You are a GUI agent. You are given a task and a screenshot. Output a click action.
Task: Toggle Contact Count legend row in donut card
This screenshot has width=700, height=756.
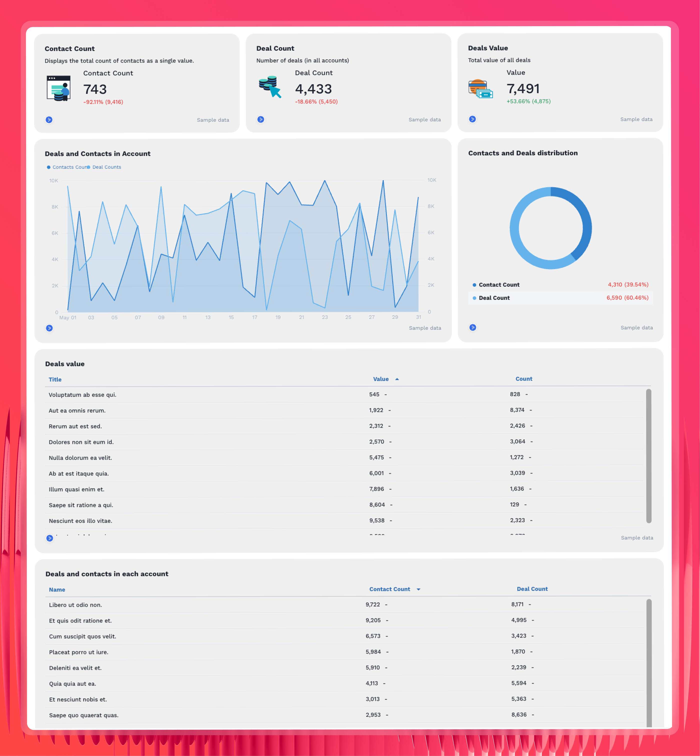tap(560, 285)
